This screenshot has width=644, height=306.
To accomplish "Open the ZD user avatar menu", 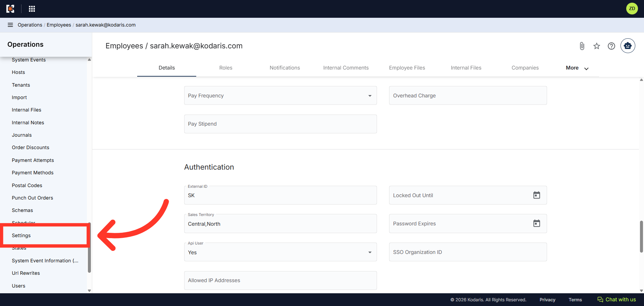I will click(x=632, y=9).
